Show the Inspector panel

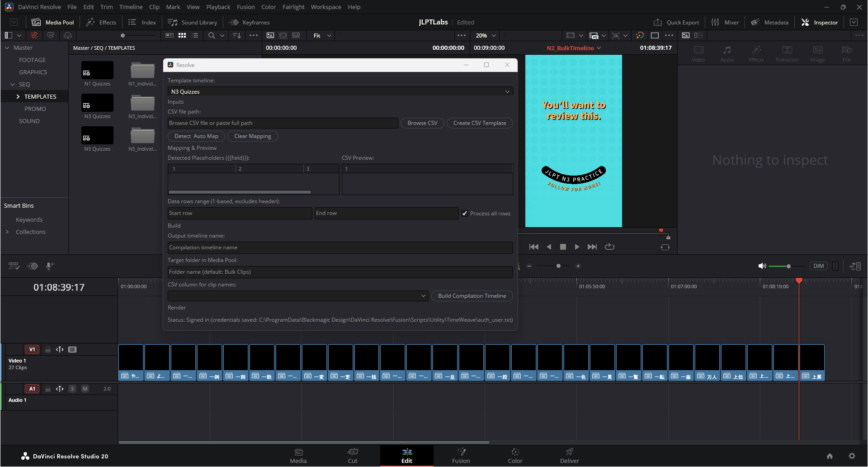click(x=819, y=22)
